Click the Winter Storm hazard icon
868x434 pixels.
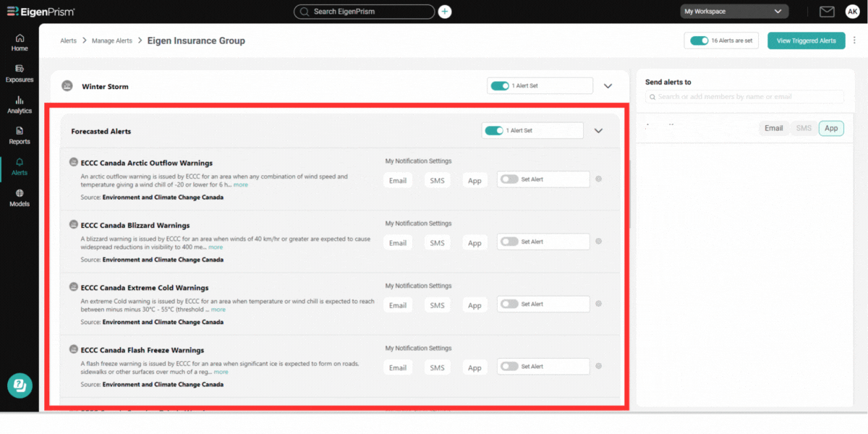(x=67, y=86)
